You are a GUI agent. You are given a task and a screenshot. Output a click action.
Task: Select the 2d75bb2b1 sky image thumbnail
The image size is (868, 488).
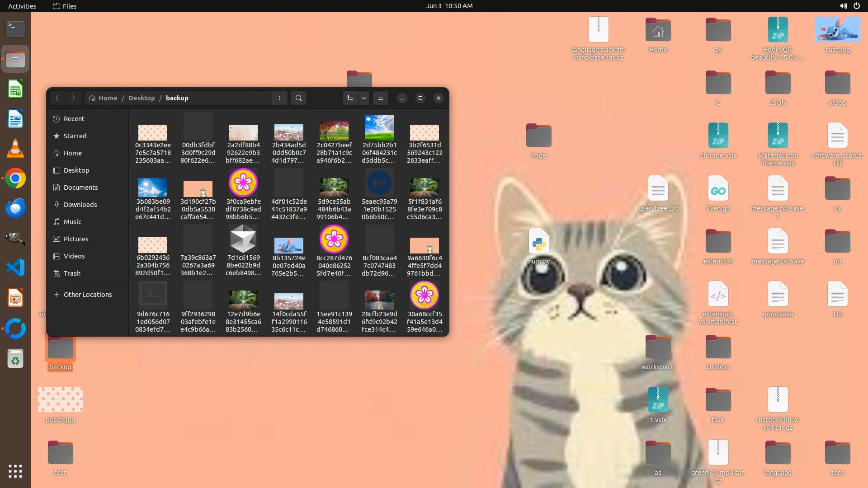379,128
